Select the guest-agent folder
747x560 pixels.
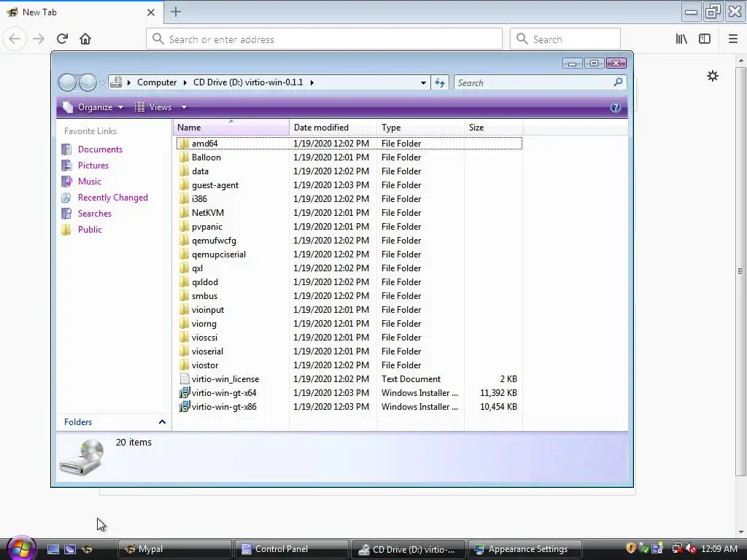[215, 184]
